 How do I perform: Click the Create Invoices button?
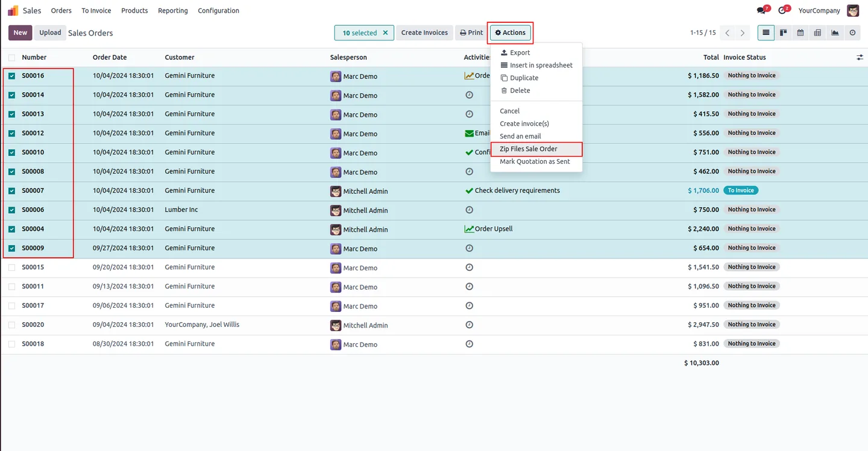[x=424, y=33]
